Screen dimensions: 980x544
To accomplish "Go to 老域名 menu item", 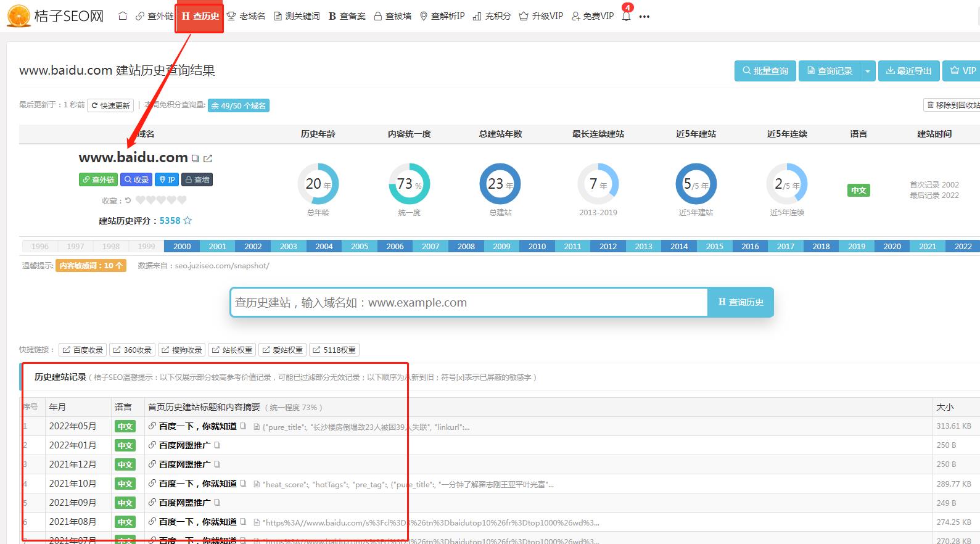I will 246,16.
